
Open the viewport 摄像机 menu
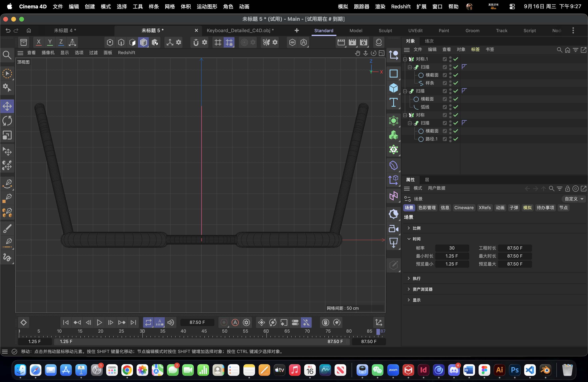click(48, 53)
